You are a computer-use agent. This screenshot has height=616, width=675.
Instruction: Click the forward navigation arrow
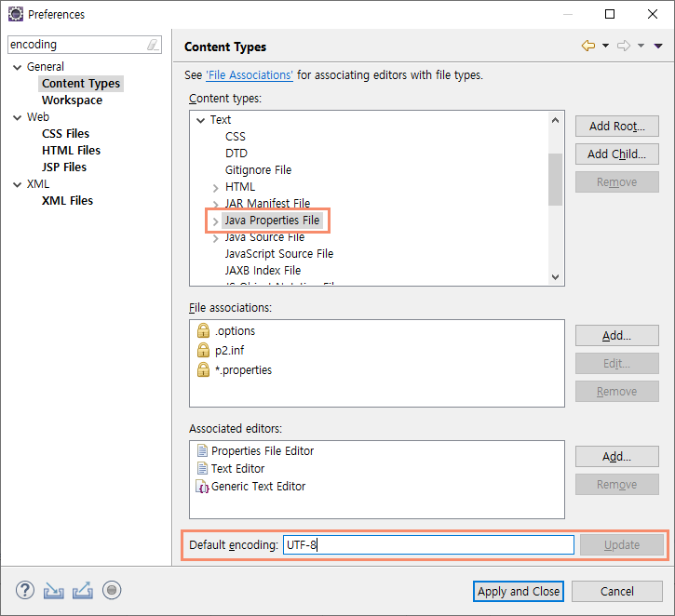coord(624,46)
